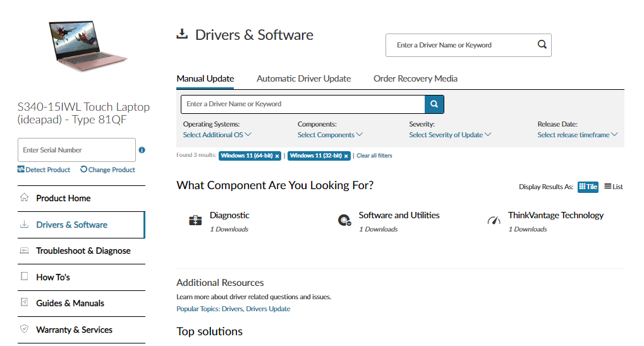644x346 pixels.
Task: Click the How To's sidebar icon
Action: tap(24, 276)
